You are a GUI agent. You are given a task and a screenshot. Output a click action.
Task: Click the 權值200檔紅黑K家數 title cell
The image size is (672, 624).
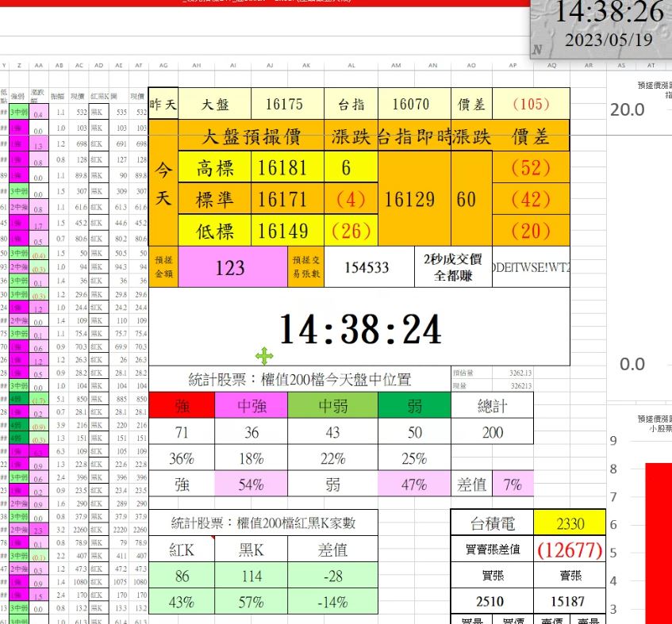coord(263,523)
